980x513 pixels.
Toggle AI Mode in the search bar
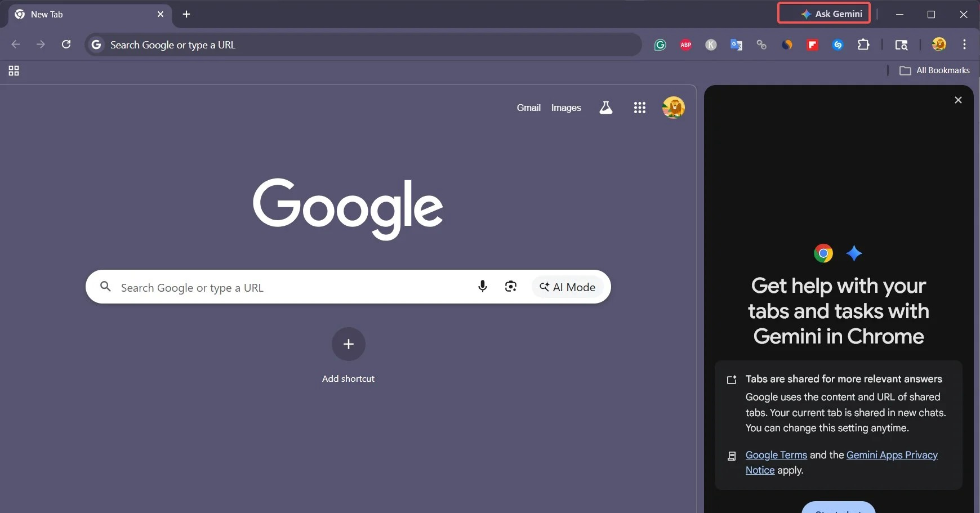567,287
